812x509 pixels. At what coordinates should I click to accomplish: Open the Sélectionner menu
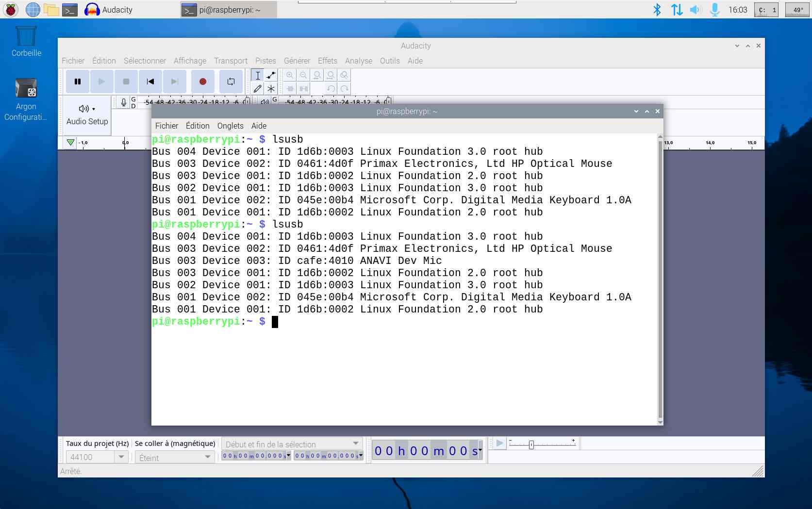(x=145, y=61)
